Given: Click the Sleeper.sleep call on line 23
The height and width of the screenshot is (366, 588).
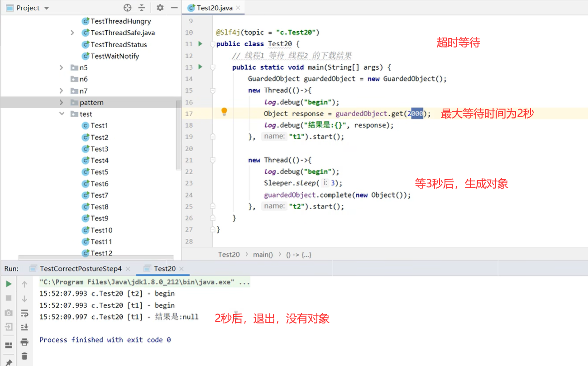Looking at the screenshot, I should click(x=303, y=183).
